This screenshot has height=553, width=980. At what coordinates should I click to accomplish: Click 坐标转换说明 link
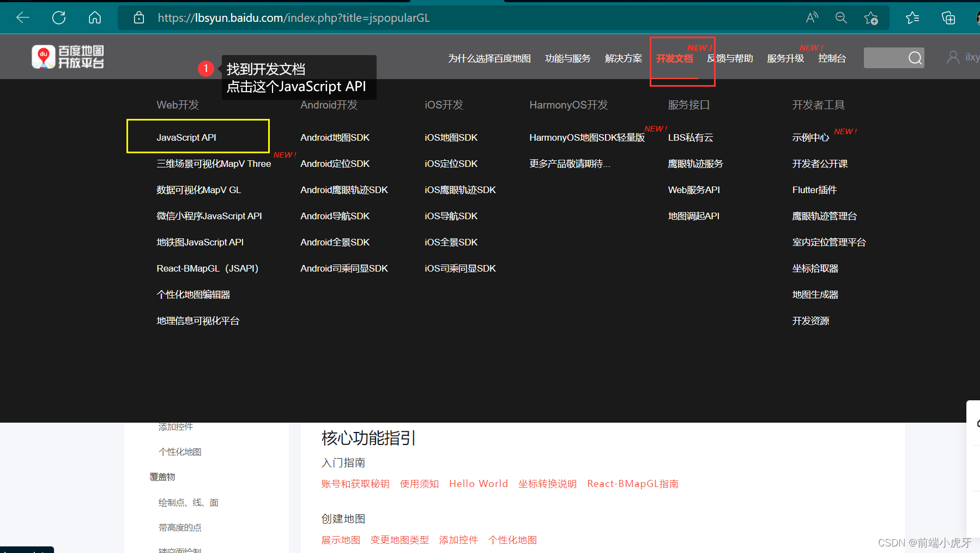click(x=547, y=484)
